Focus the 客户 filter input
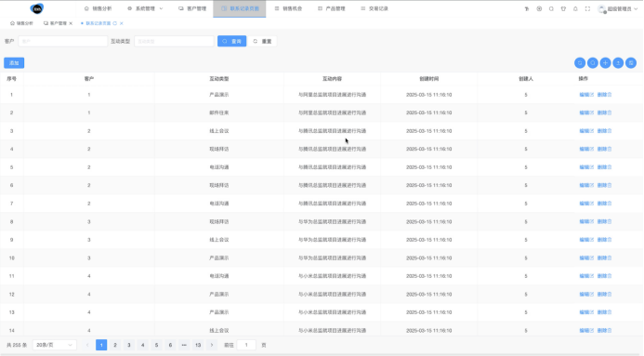The height and width of the screenshot is (356, 644). pos(63,41)
